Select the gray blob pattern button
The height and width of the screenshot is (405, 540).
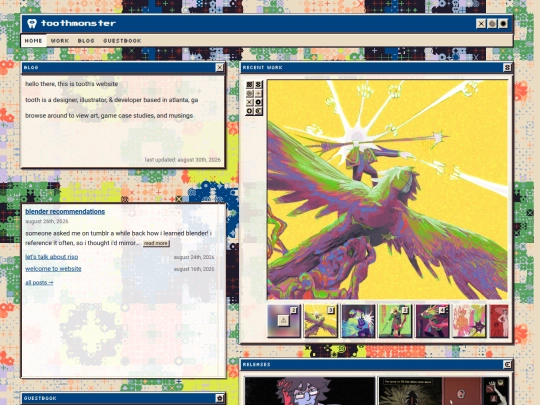[x=250, y=93]
